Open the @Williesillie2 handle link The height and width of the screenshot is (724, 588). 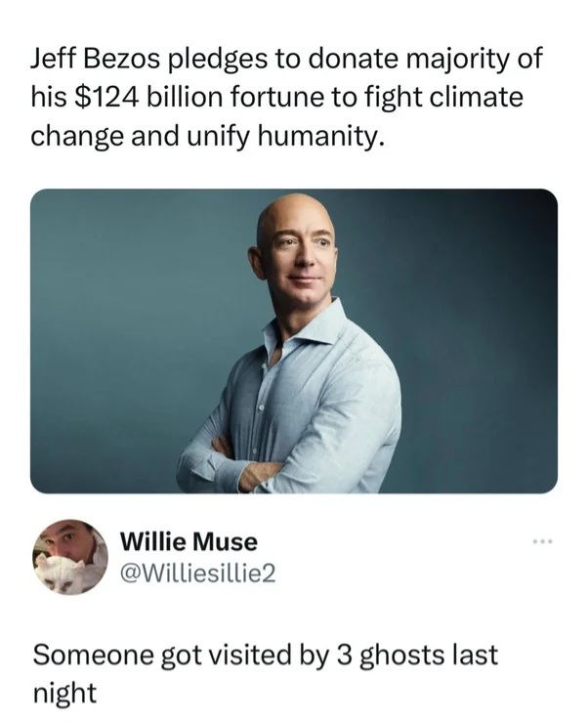[197, 574]
